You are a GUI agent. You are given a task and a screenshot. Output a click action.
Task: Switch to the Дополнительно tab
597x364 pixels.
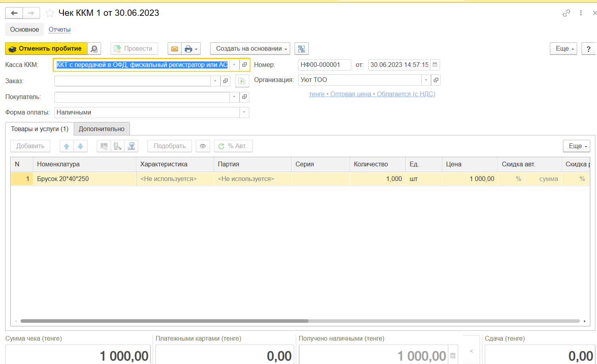point(101,129)
